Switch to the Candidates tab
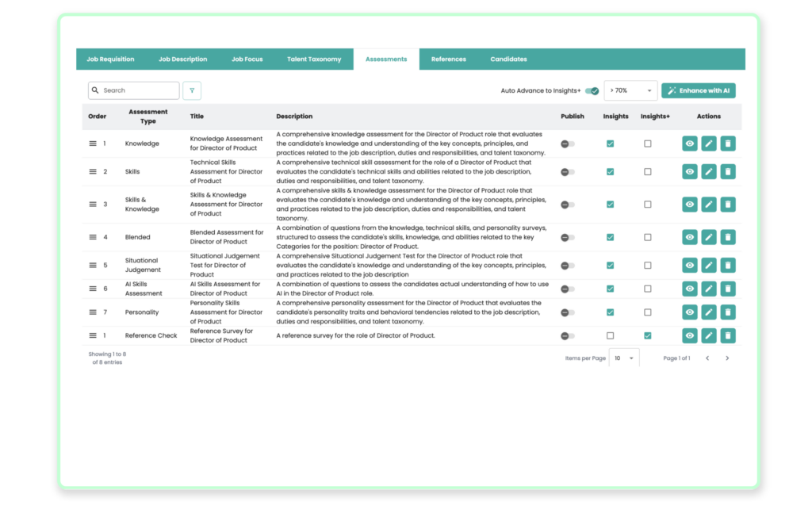 coord(508,59)
